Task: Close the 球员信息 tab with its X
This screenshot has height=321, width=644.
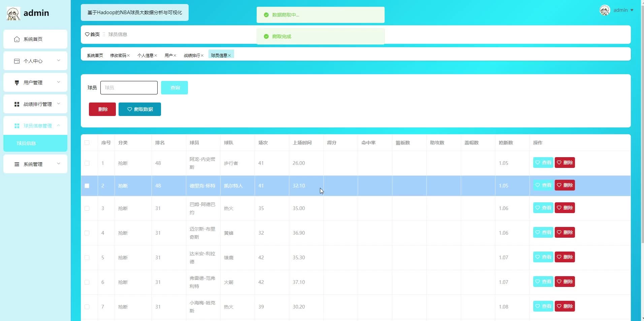Action: coord(229,56)
